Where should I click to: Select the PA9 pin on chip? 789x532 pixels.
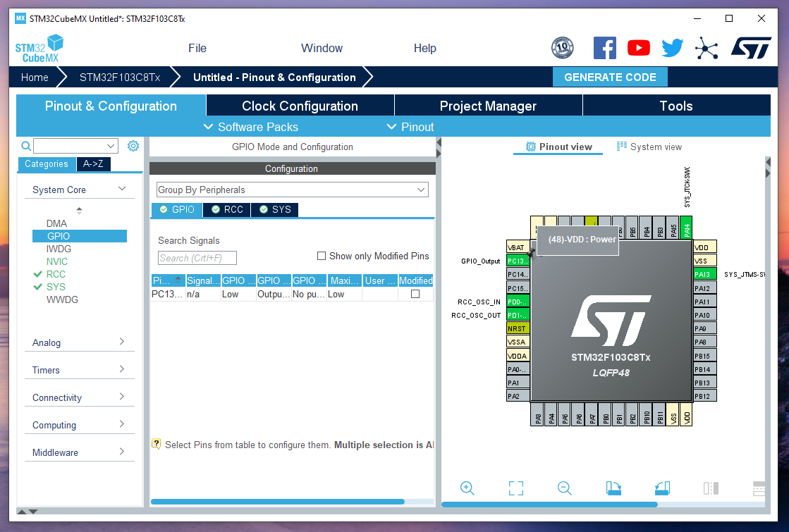(x=704, y=328)
